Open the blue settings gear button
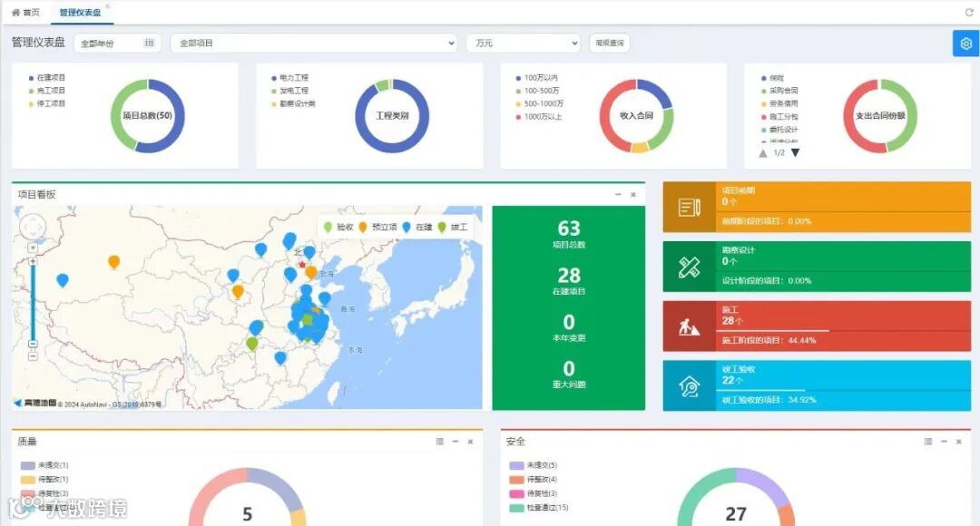 tap(965, 44)
